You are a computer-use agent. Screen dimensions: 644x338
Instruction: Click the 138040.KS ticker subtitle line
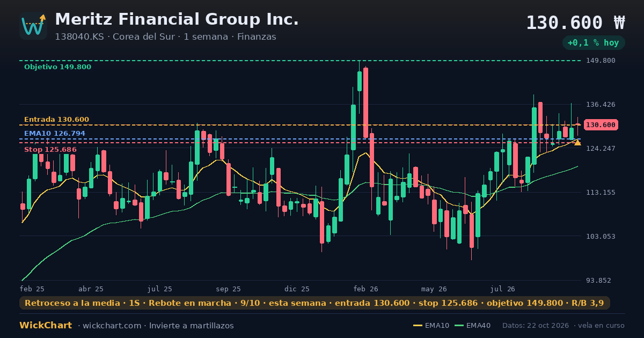(165, 37)
